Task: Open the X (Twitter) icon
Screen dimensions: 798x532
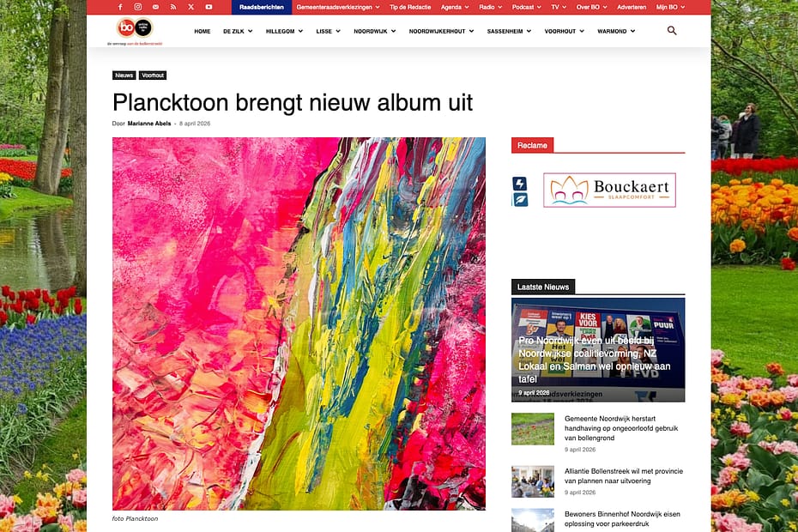Action: click(190, 7)
